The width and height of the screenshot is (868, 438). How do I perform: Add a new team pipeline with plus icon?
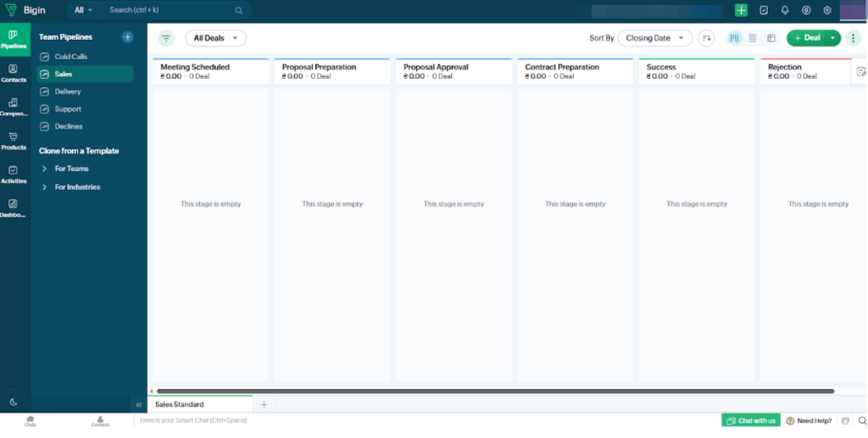tap(127, 37)
